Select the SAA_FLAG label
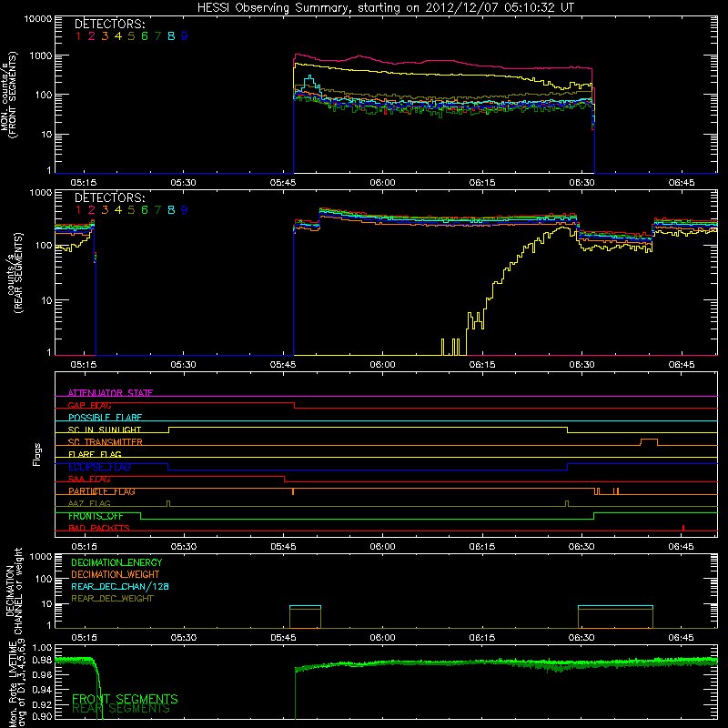The image size is (728, 728). click(x=89, y=479)
